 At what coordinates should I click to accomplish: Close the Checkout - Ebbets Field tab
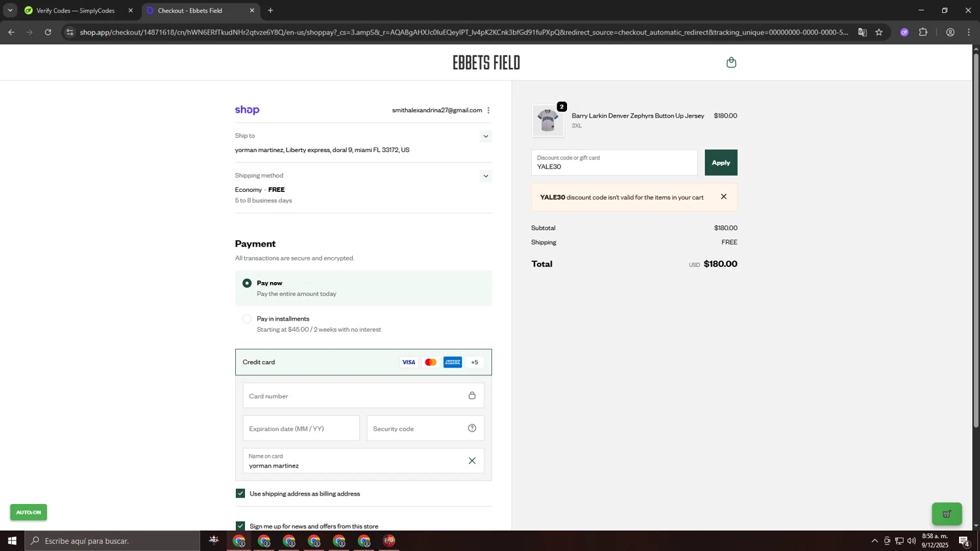pos(252,10)
